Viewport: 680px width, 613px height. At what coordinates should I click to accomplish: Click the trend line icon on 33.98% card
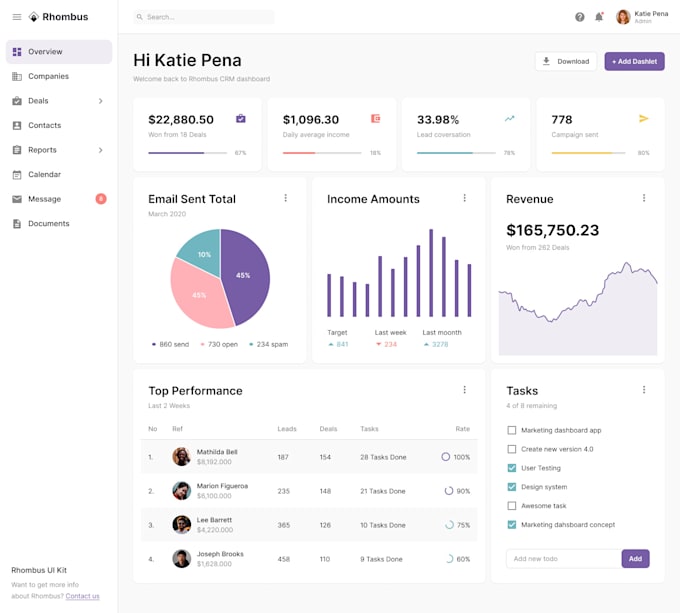click(510, 118)
